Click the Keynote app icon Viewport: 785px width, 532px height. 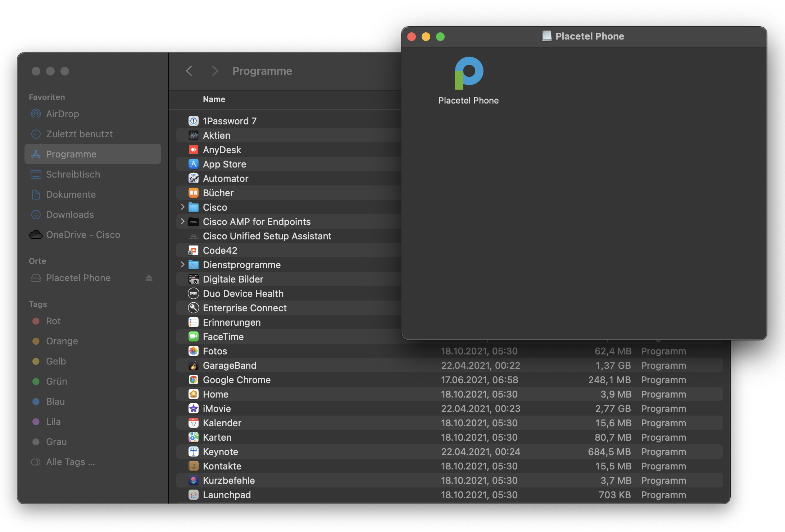tap(194, 451)
